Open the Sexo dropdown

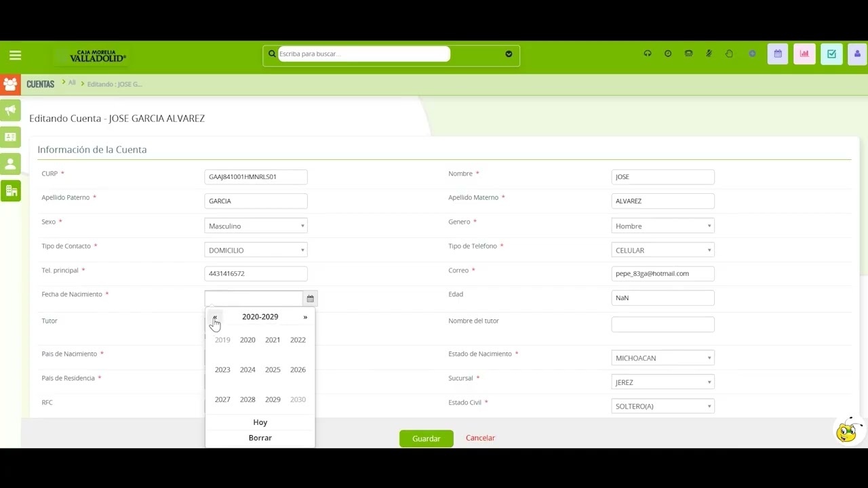click(x=256, y=226)
